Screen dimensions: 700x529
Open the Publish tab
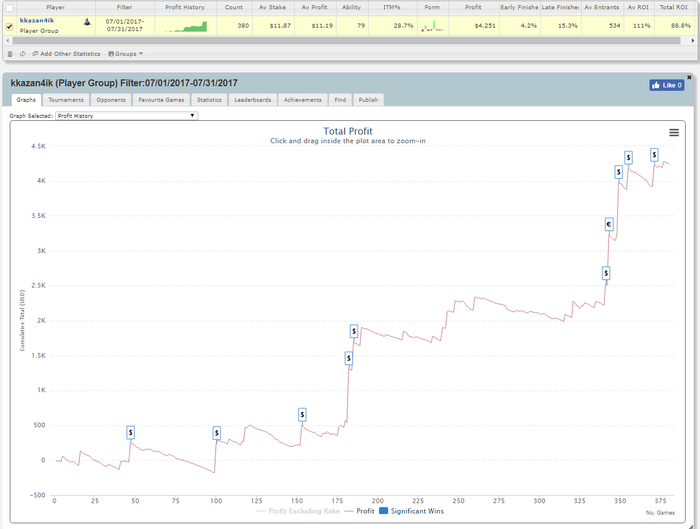(x=368, y=100)
